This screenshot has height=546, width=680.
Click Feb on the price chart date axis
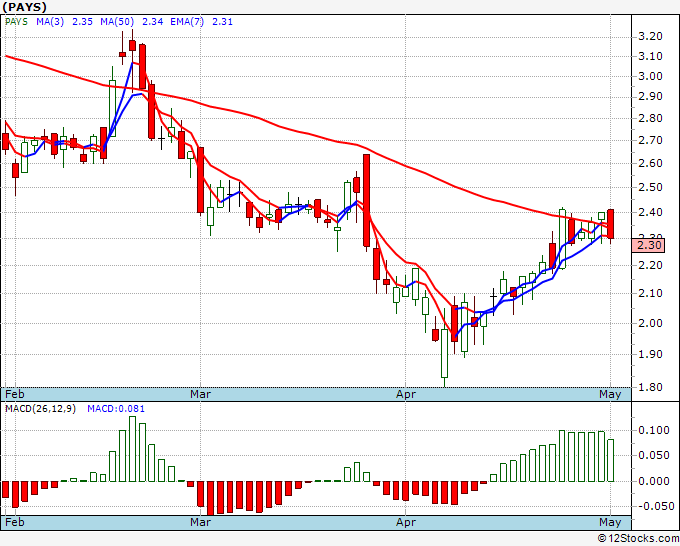(15, 394)
